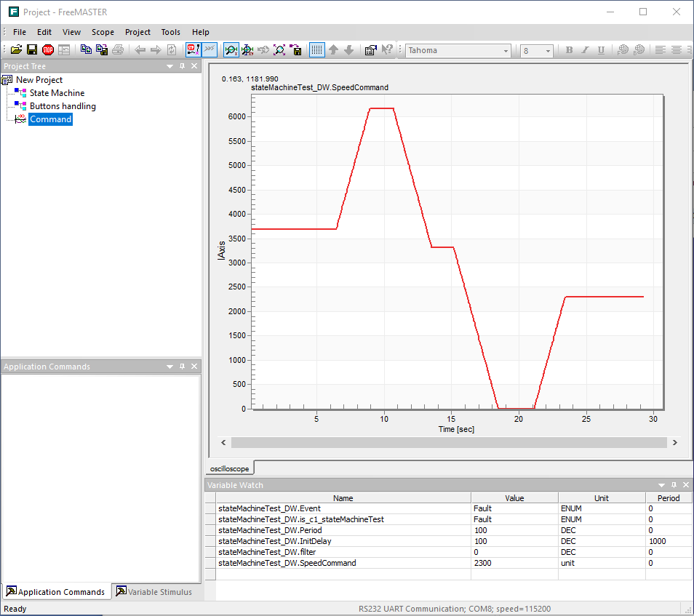
Task: Open the Variable Watch panel menu arrow
Action: [x=662, y=485]
